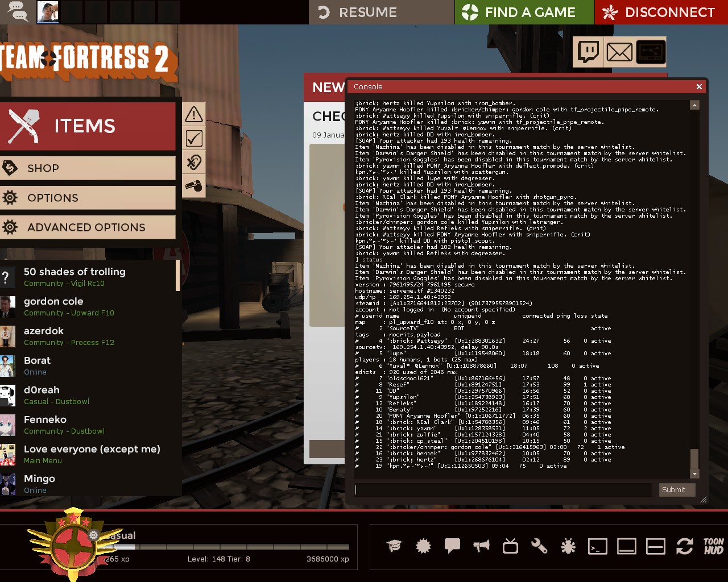Click console scrollbar up arrow
This screenshot has height=582, width=728.
pyautogui.click(x=694, y=105)
